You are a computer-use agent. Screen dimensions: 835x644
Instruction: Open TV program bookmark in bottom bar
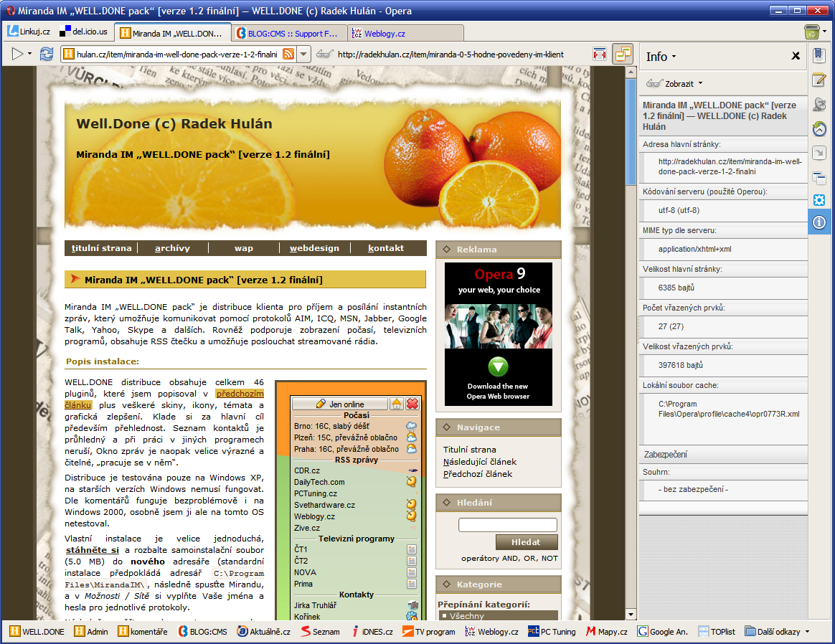click(429, 632)
